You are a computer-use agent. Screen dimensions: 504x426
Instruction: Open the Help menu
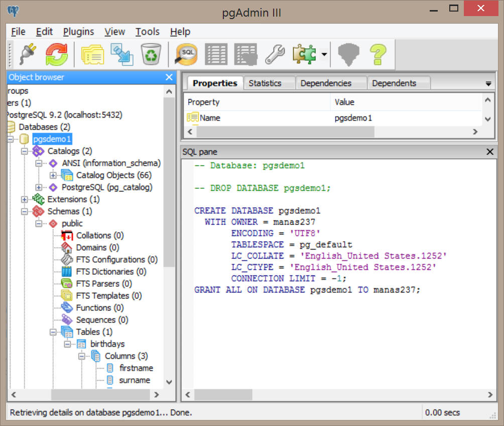[x=180, y=32]
